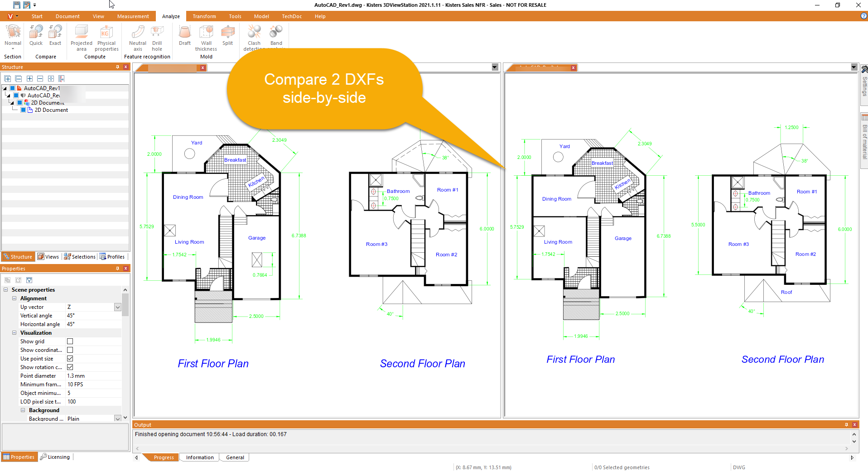
Task: Collapse the Background property group
Action: pos(23,410)
